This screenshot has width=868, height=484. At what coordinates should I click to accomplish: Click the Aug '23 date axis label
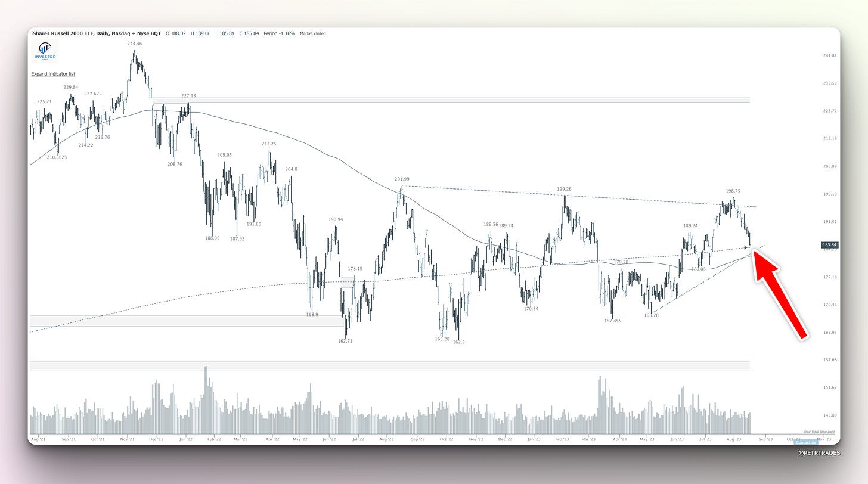(734, 439)
